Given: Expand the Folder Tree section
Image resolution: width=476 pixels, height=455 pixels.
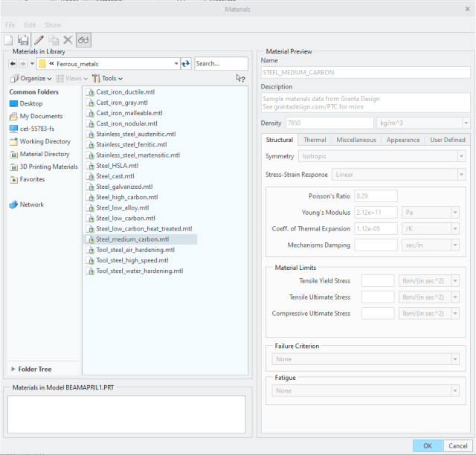Looking at the screenshot, I should click(x=31, y=369).
